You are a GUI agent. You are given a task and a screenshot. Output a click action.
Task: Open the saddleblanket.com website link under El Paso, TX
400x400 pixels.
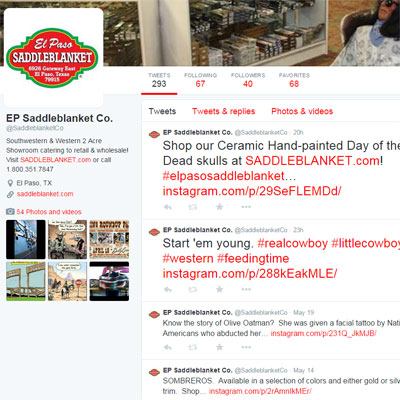pyautogui.click(x=45, y=194)
